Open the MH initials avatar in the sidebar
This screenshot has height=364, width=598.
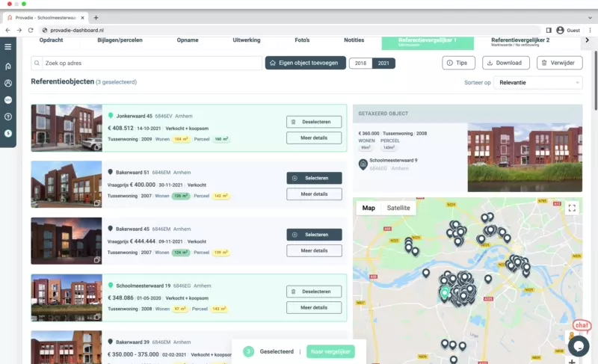tap(8, 100)
